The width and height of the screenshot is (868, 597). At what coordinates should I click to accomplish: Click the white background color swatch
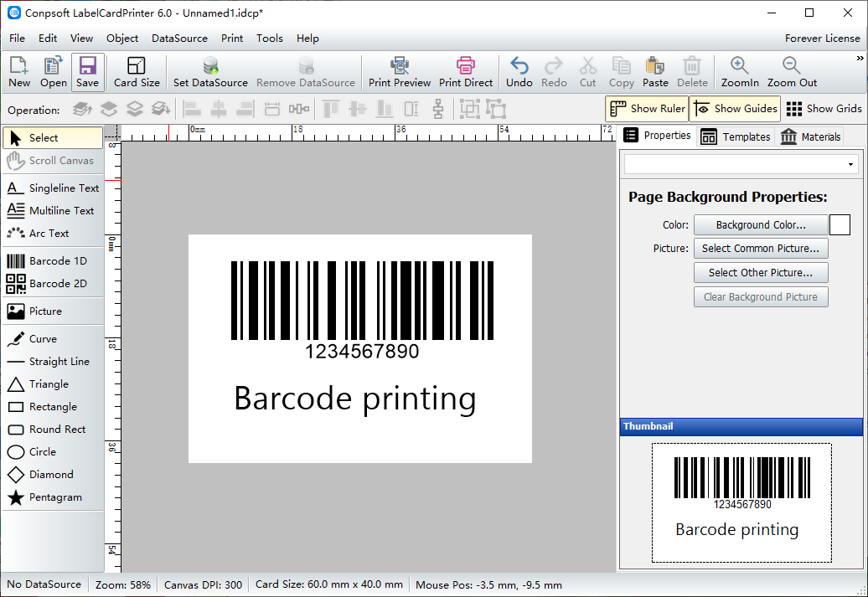(x=840, y=225)
